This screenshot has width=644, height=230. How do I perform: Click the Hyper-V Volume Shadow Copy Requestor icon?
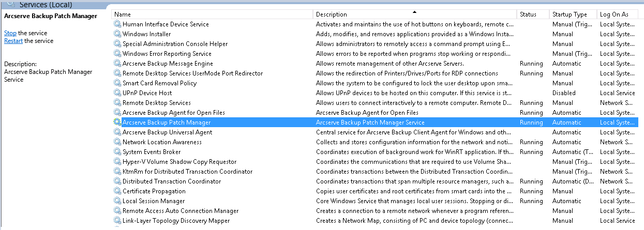[x=117, y=162]
